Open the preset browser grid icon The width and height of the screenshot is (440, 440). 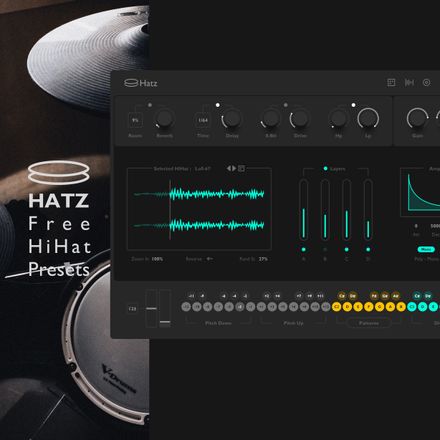point(391,82)
